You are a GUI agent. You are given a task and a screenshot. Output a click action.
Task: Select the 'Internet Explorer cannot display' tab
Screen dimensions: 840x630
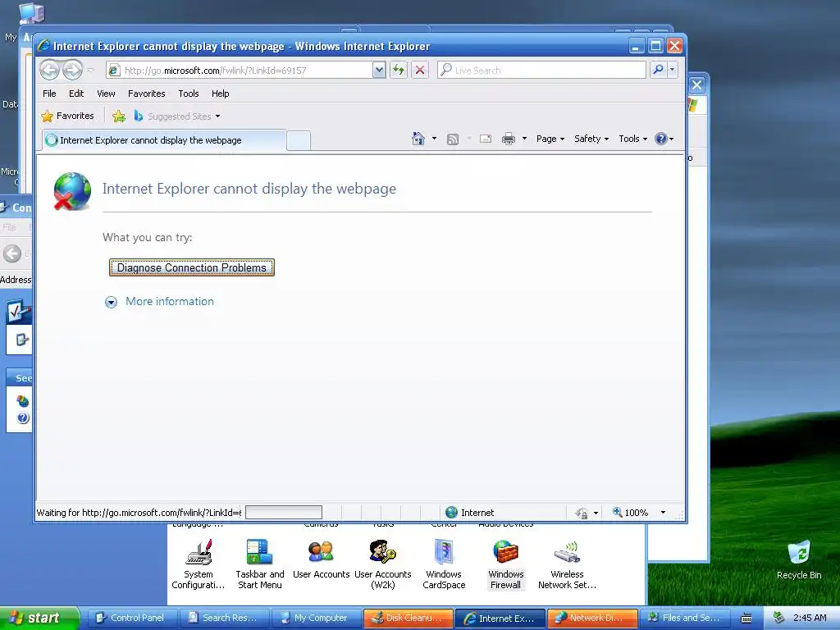pos(164,140)
